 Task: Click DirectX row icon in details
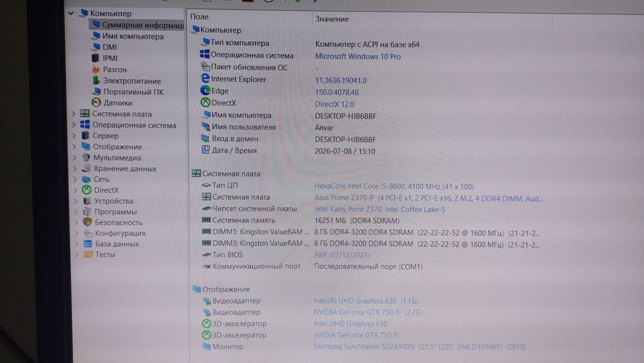click(205, 103)
